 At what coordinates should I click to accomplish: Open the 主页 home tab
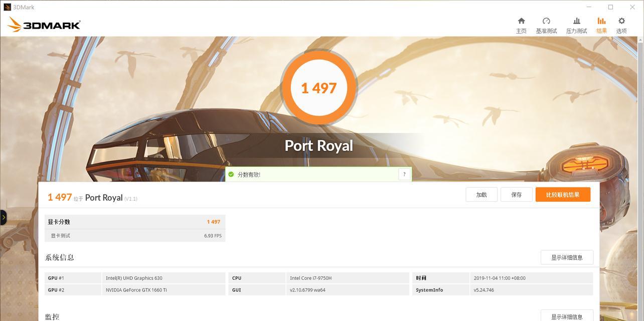click(x=521, y=25)
